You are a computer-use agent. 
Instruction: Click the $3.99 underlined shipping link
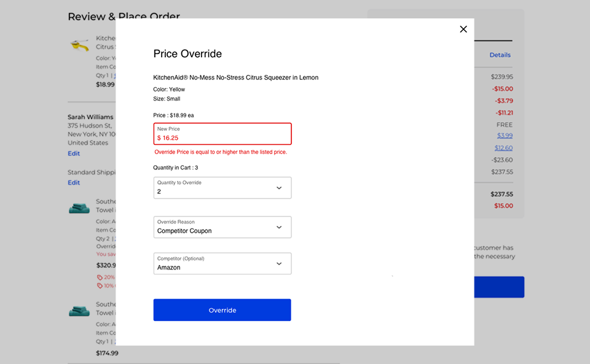(504, 136)
